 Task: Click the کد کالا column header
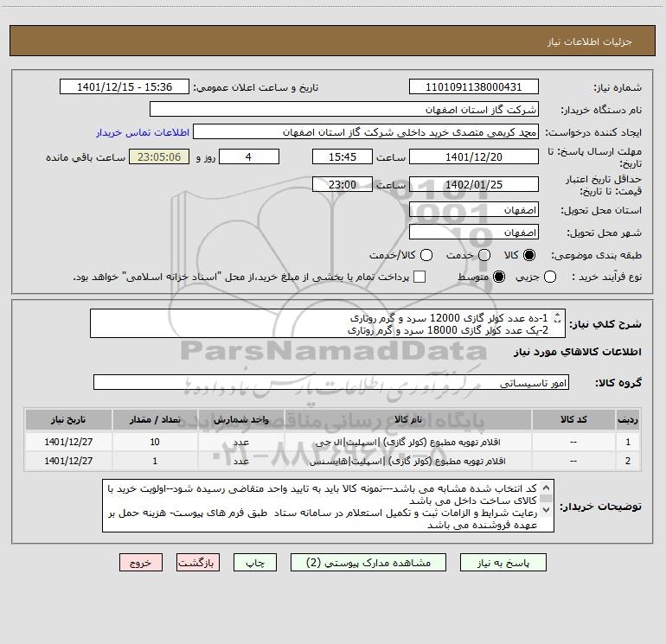pos(573,420)
